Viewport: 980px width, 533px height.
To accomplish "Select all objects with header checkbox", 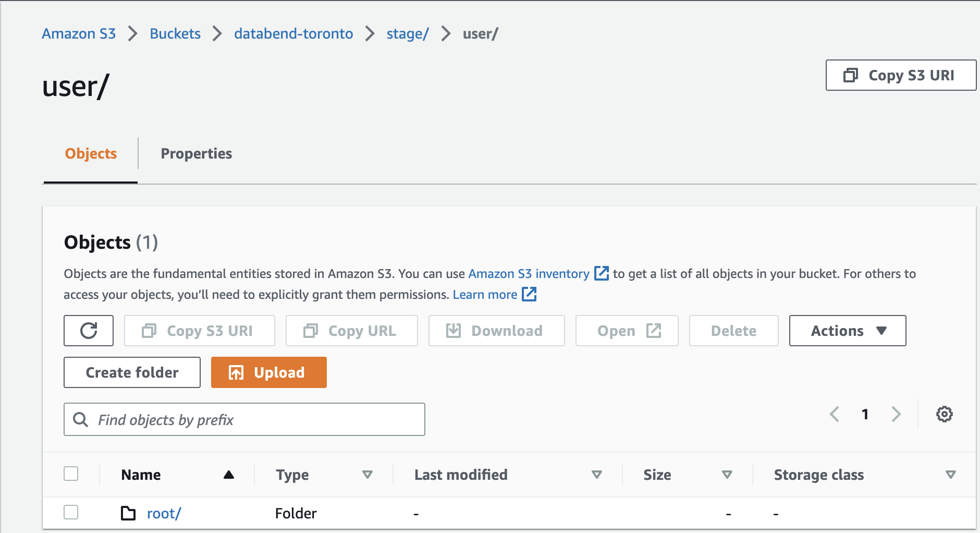I will [x=71, y=474].
